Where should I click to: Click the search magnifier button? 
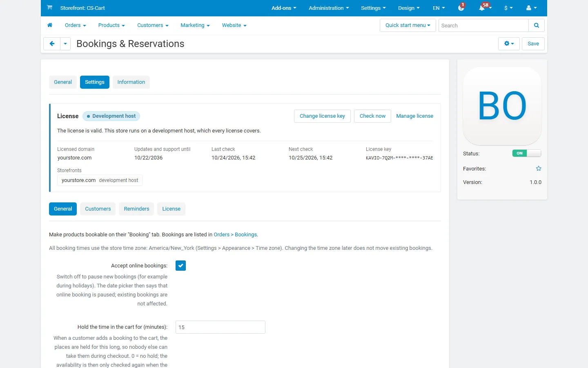537,25
